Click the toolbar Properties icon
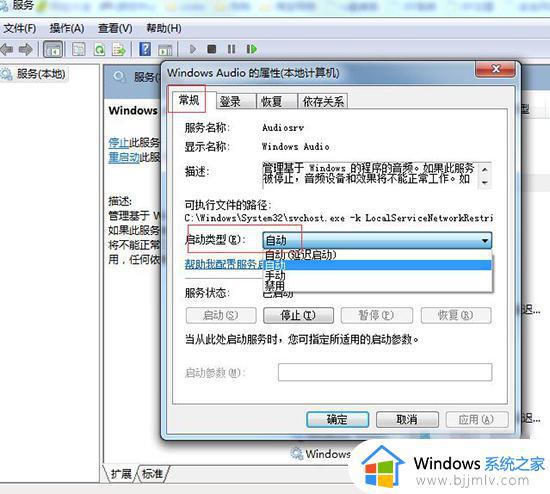Image resolution: width=550 pixels, height=494 pixels. (x=79, y=49)
